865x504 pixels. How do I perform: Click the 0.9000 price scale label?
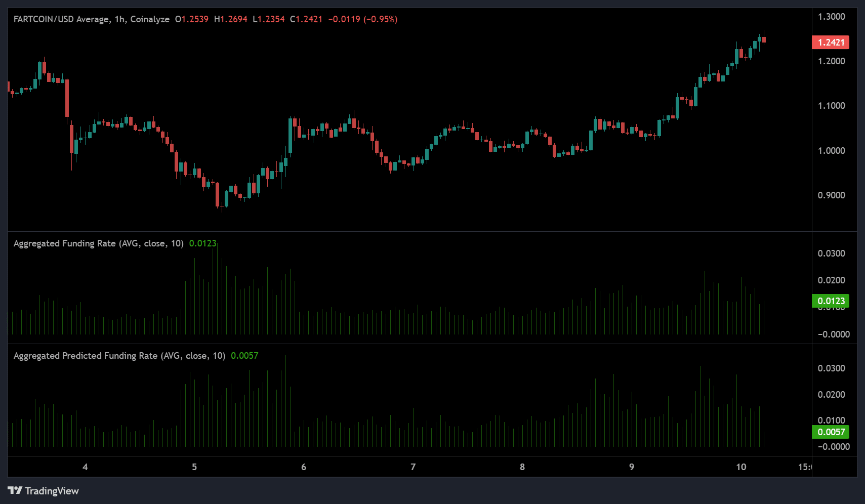[x=831, y=195]
